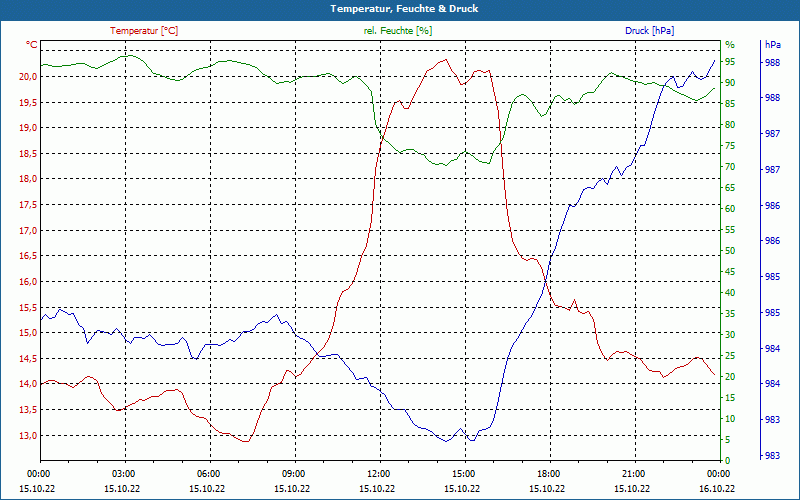Click the '06:00' time axis label

tap(207, 473)
